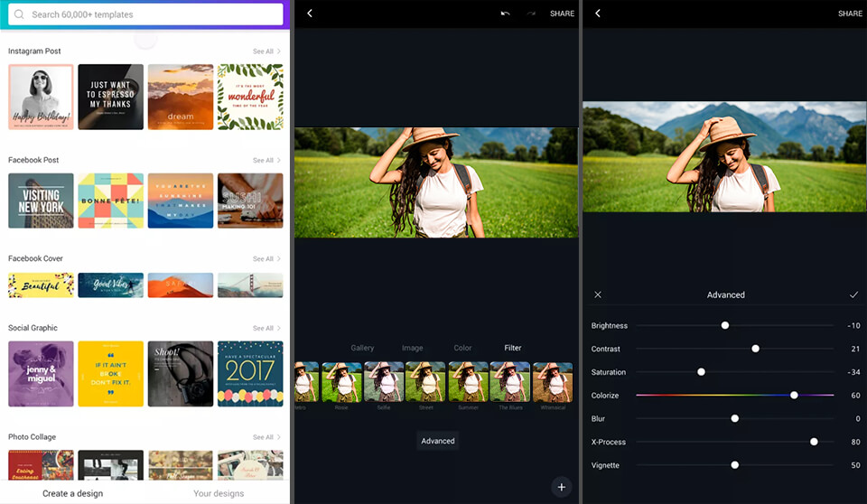Share the design from filter editor screen
Image resolution: width=867 pixels, height=504 pixels.
(x=562, y=14)
